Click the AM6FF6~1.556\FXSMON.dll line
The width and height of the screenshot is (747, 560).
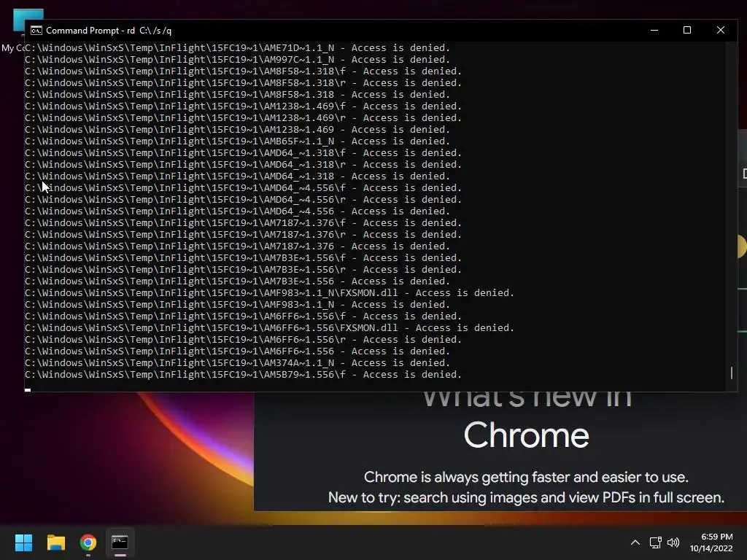[270, 327]
